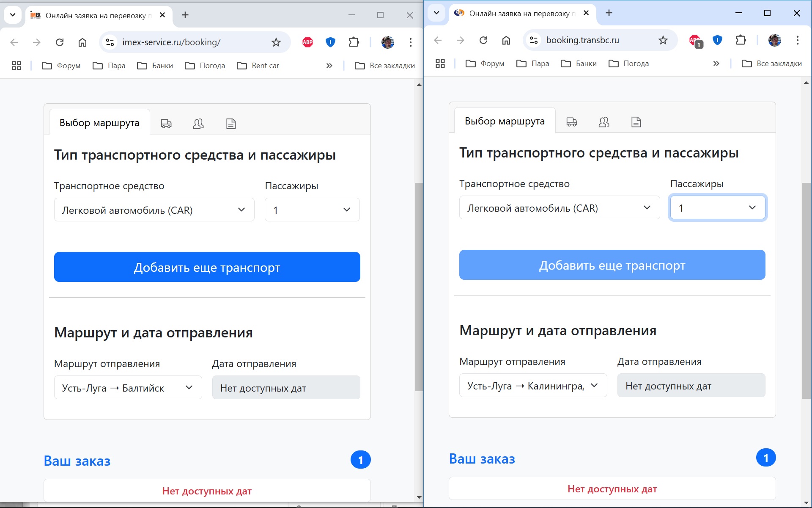Open the passengers tab icon in the right window
This screenshot has width=812, height=508.
604,122
